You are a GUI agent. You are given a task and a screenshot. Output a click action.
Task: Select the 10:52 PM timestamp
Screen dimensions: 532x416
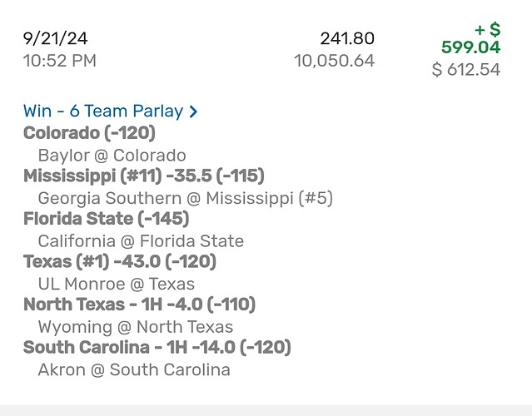pyautogui.click(x=60, y=60)
